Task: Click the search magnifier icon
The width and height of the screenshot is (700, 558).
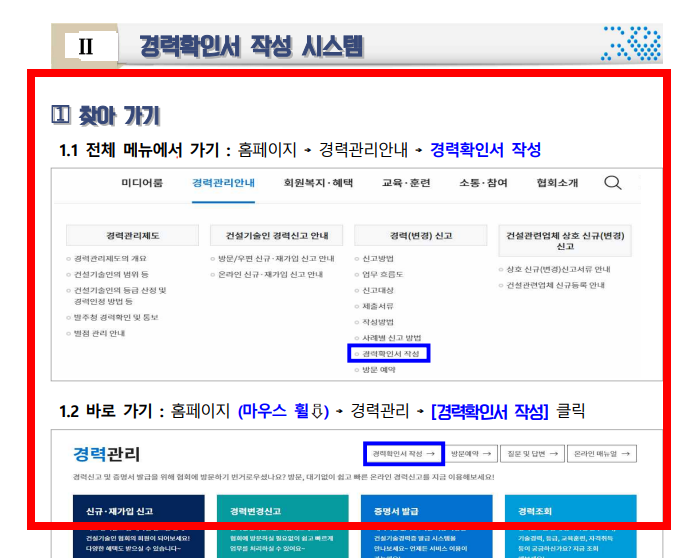Action: point(612,183)
